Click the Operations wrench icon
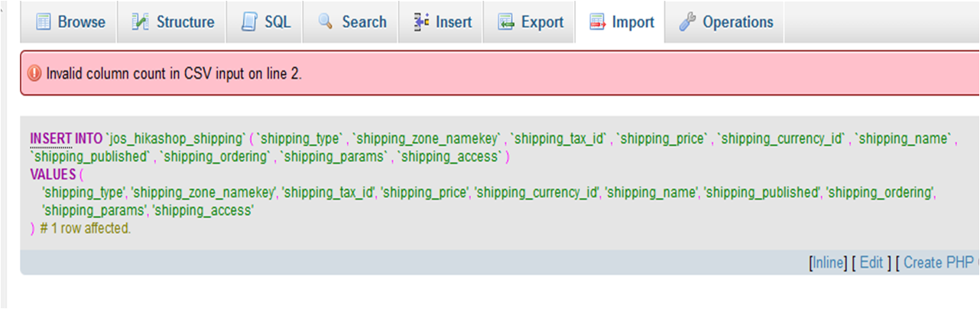The height and width of the screenshot is (309, 980). pyautogui.click(x=687, y=22)
